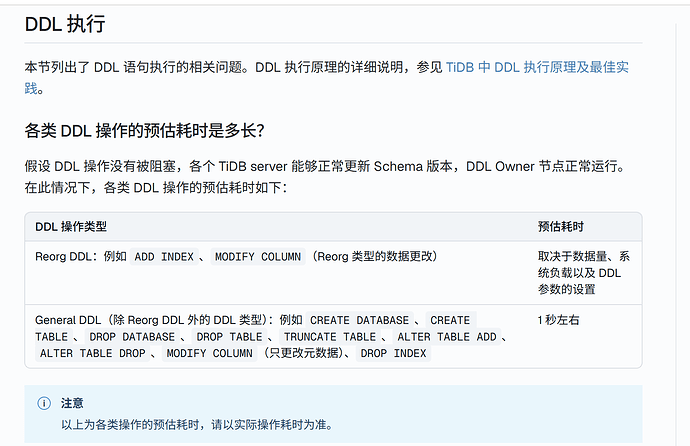Click the cell 1 秒左右
The height and width of the screenshot is (446, 690).
coord(558,320)
